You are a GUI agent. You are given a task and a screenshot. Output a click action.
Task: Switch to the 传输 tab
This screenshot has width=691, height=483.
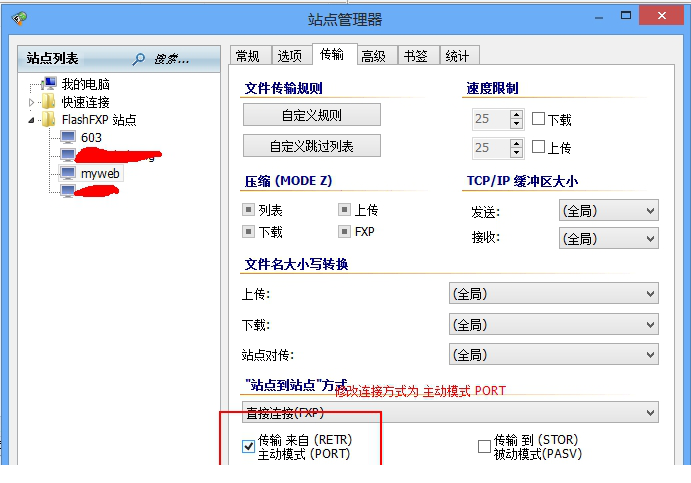pos(332,55)
